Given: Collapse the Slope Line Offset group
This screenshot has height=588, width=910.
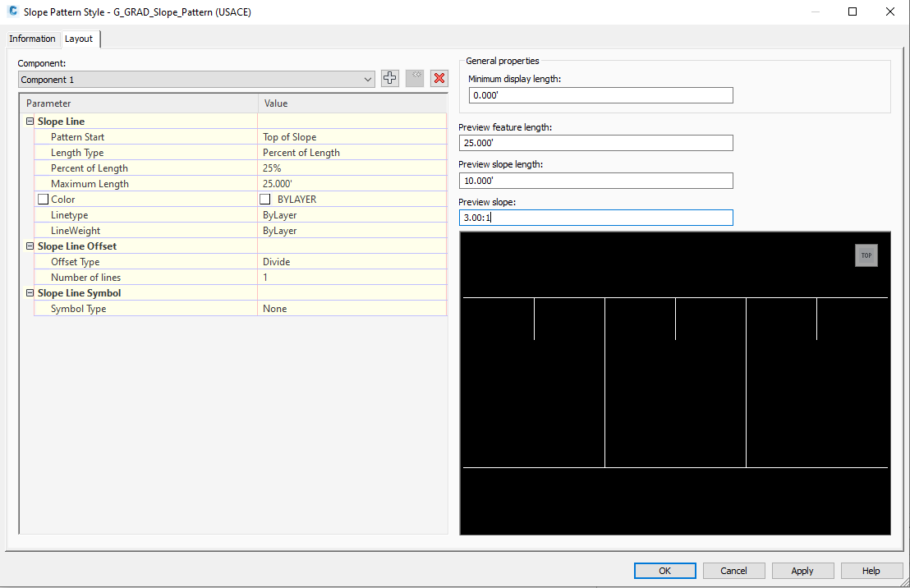Looking at the screenshot, I should 29,246.
